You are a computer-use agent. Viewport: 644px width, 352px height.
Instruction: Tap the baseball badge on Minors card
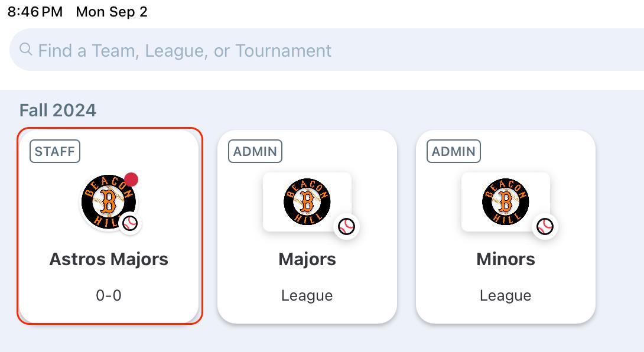pos(545,226)
